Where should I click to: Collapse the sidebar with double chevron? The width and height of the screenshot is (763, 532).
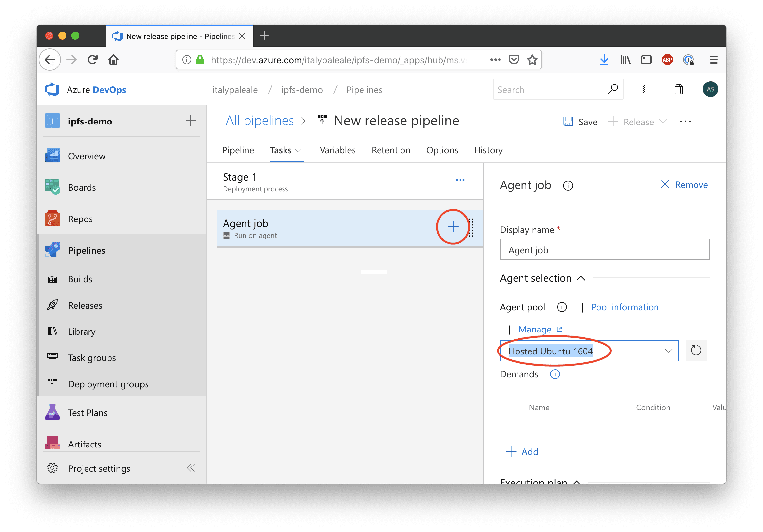[191, 468]
